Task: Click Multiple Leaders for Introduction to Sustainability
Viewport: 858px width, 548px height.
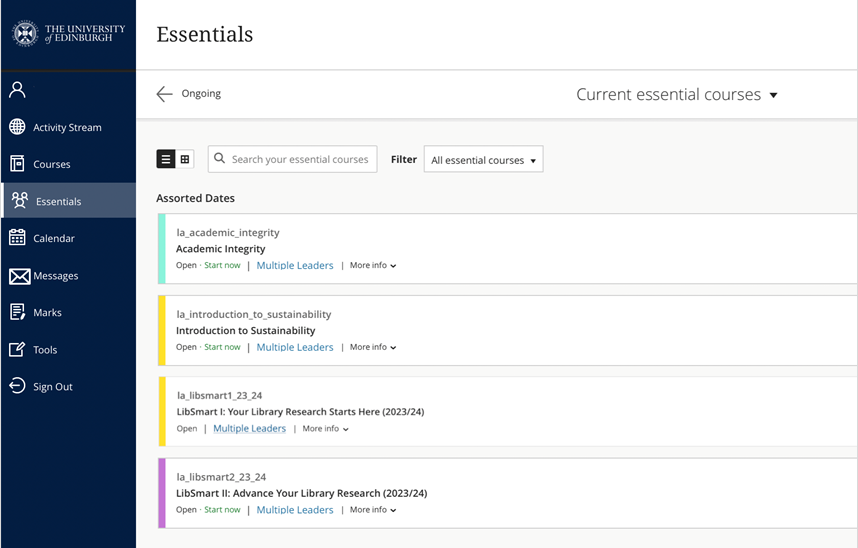Action: 295,347
